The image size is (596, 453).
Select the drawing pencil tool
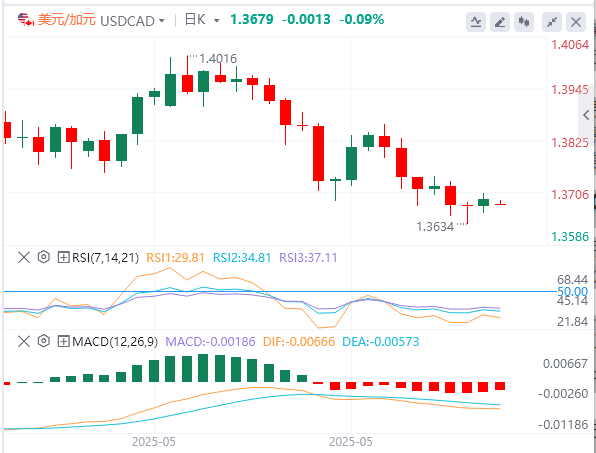(x=500, y=22)
